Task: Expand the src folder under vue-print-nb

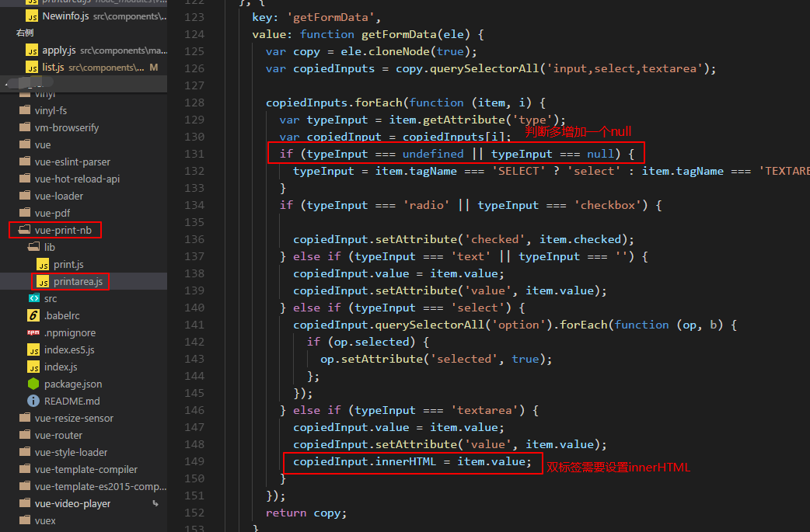Action: pos(51,298)
